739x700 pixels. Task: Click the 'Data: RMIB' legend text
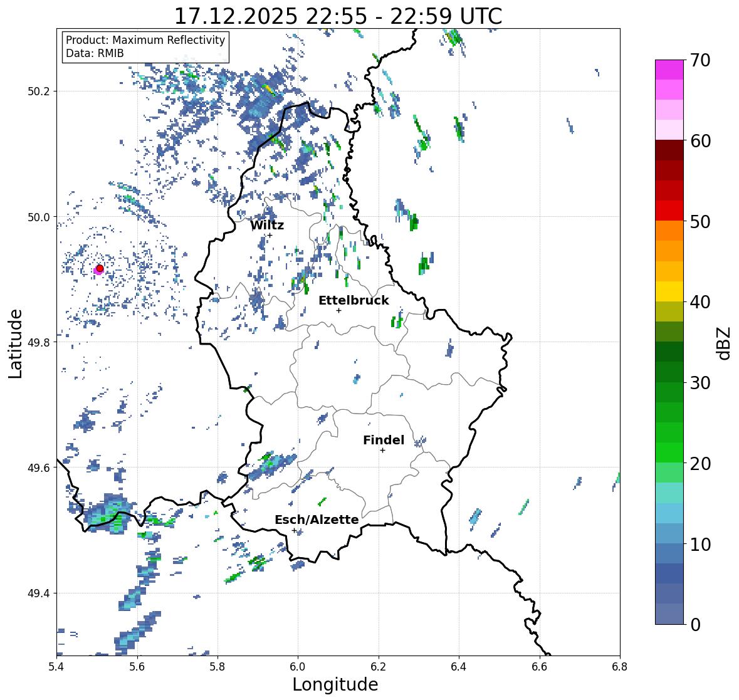[x=95, y=53]
